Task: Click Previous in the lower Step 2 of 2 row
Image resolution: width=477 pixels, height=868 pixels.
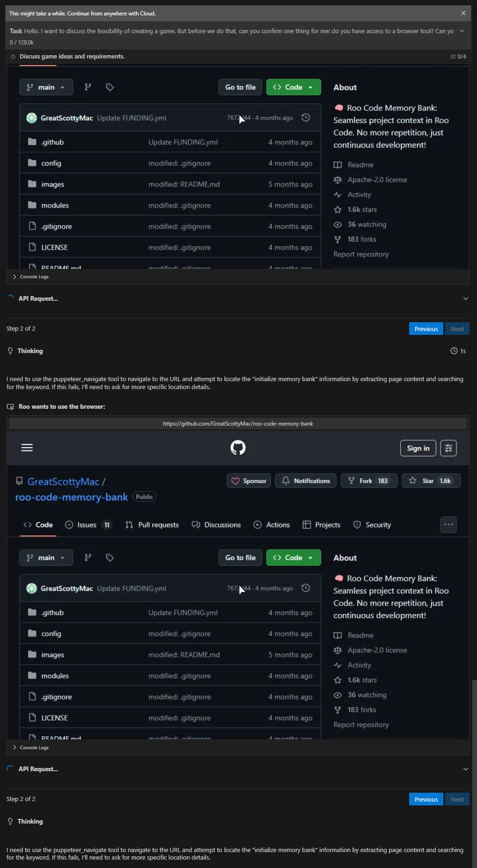Action: (426, 799)
